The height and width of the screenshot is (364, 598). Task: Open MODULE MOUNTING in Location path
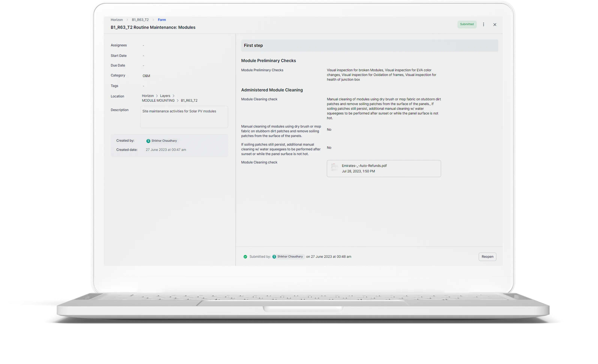point(158,100)
